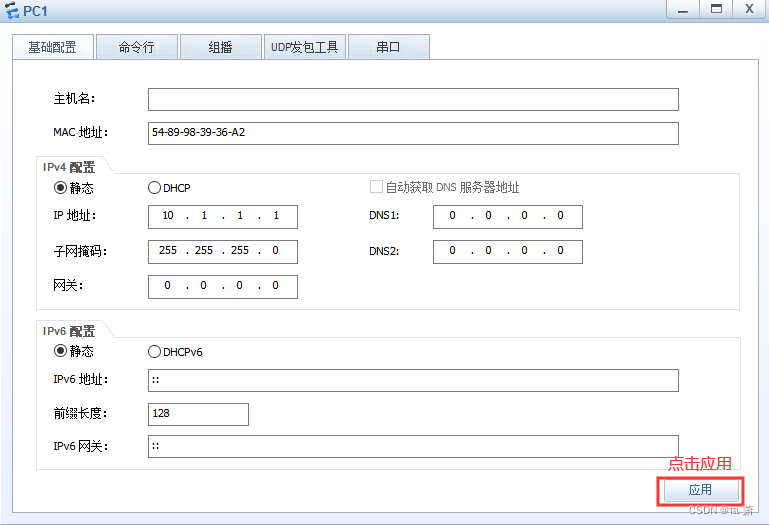Click the 应用 button
This screenshot has height=525, width=769.
point(700,490)
